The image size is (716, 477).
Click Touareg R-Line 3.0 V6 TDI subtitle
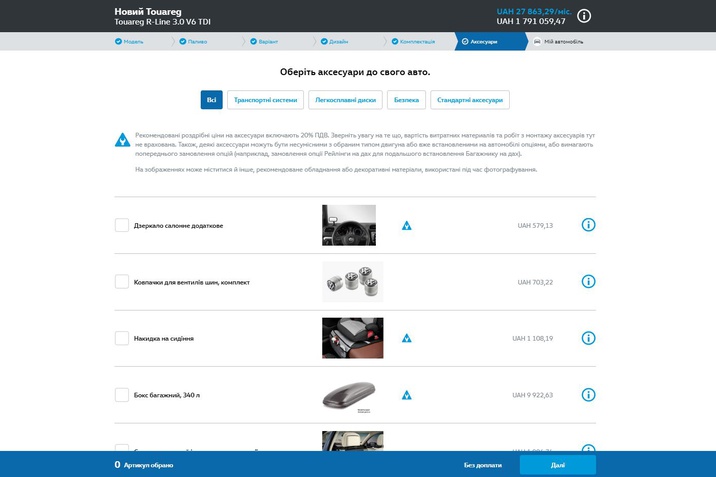tap(163, 21)
